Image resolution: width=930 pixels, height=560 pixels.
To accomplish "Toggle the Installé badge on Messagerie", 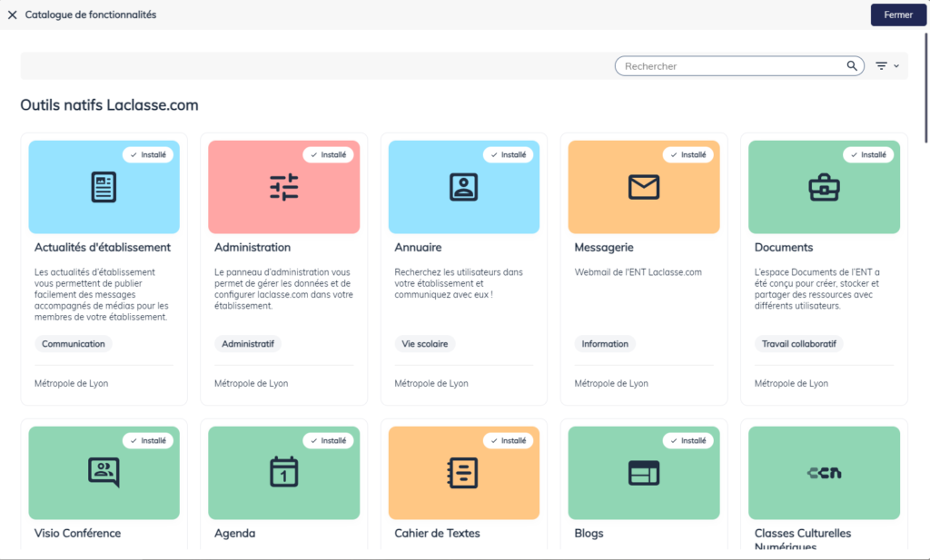I will pos(688,154).
